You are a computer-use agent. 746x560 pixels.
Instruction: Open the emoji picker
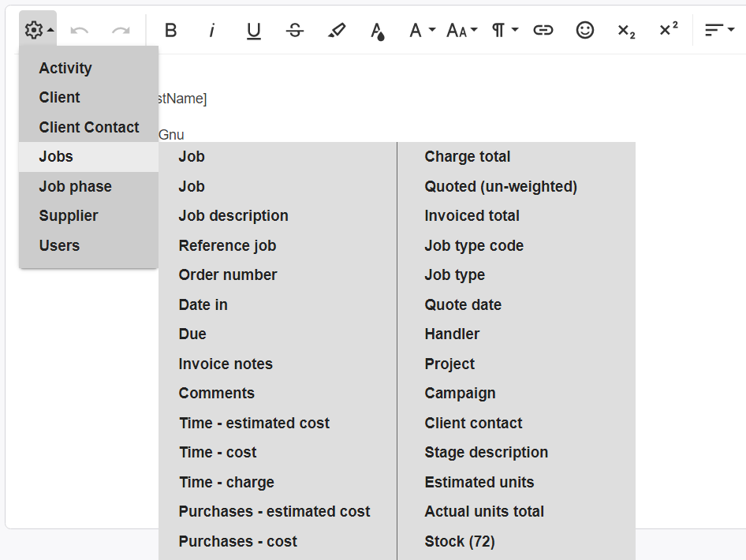pos(584,30)
